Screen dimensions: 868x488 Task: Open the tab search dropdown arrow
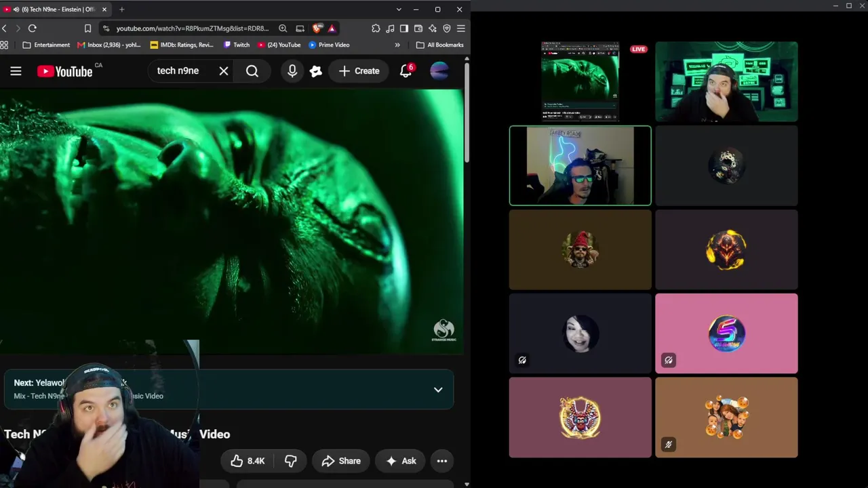tap(398, 9)
